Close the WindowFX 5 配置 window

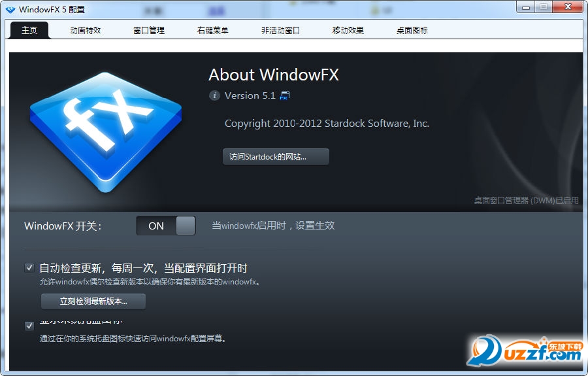(568, 7)
